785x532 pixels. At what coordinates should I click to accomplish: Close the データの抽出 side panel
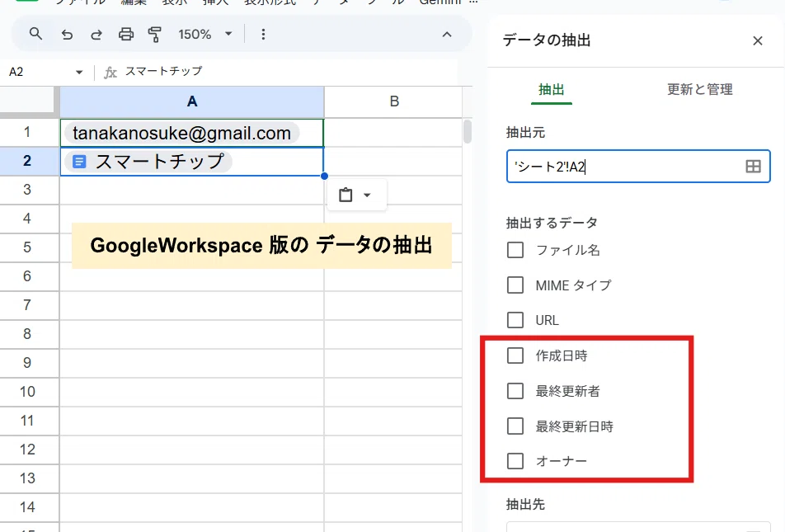coord(758,40)
